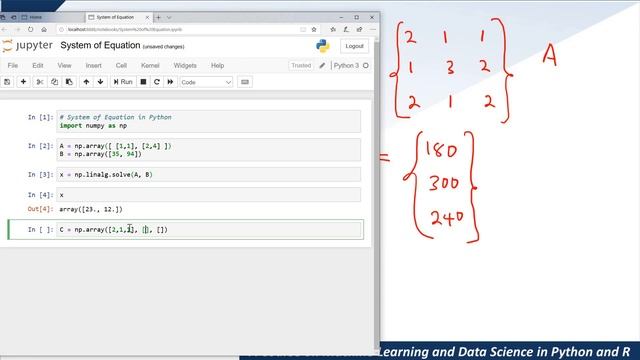Refresh the browser page
This screenshot has height=360, width=640.
point(31,29)
